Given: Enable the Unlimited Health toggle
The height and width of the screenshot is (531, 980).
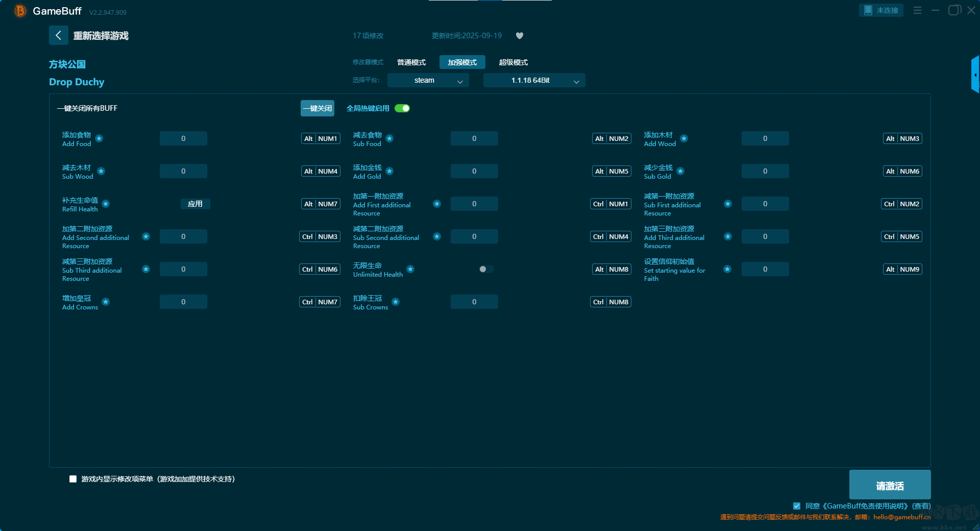Looking at the screenshot, I should click(486, 269).
